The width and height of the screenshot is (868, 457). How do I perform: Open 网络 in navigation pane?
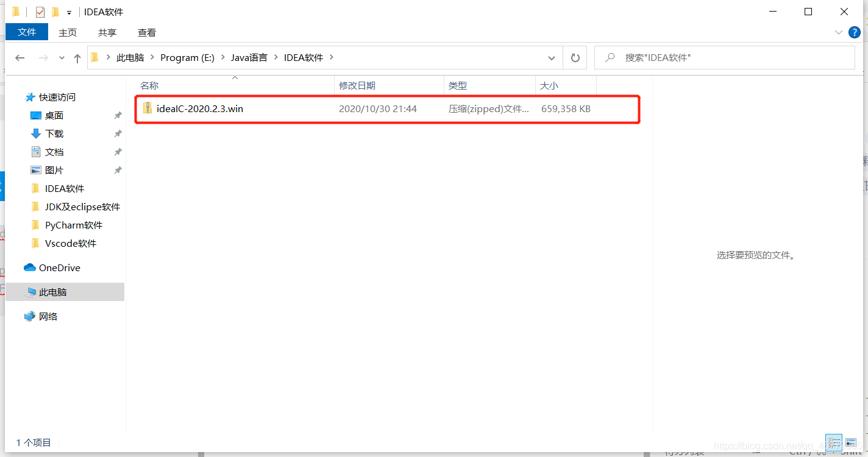(x=48, y=316)
